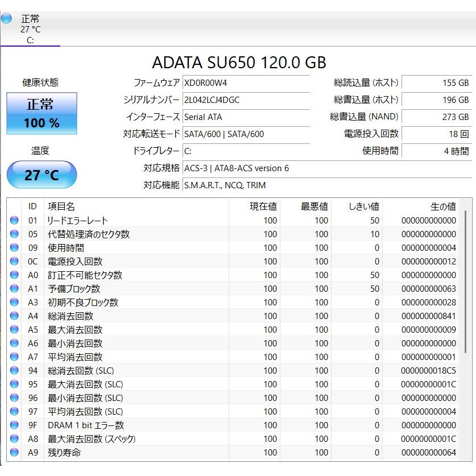476x476 pixels.
Task: Click threshold value 10 in row 05
Action: click(x=375, y=234)
